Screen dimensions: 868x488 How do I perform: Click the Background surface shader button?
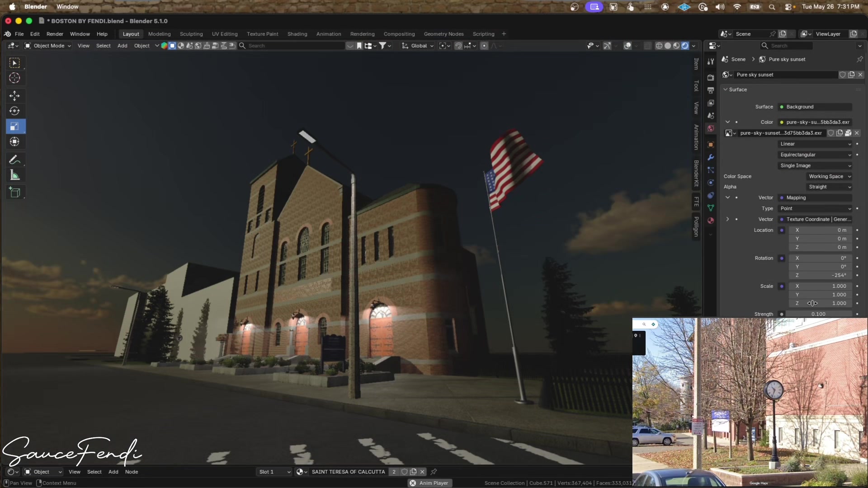[x=815, y=107]
